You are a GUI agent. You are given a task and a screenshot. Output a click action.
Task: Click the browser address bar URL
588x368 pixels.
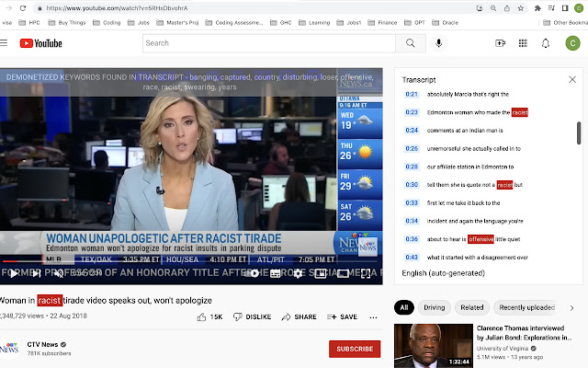coord(117,8)
